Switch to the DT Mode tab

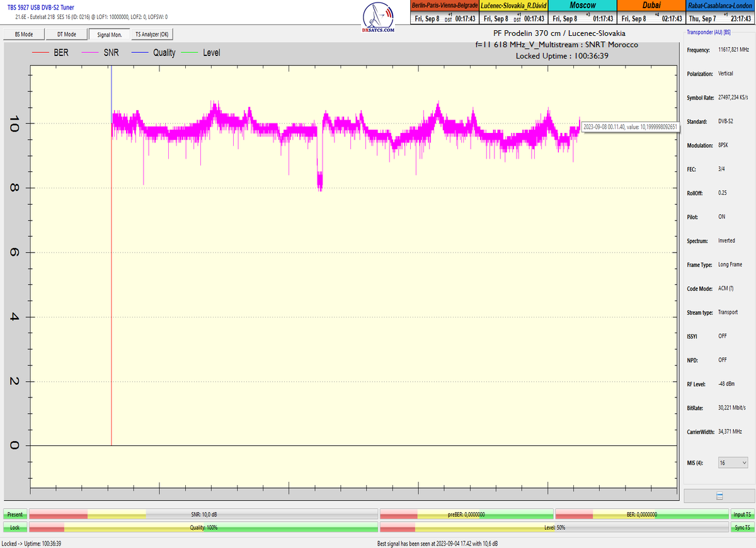pos(66,35)
